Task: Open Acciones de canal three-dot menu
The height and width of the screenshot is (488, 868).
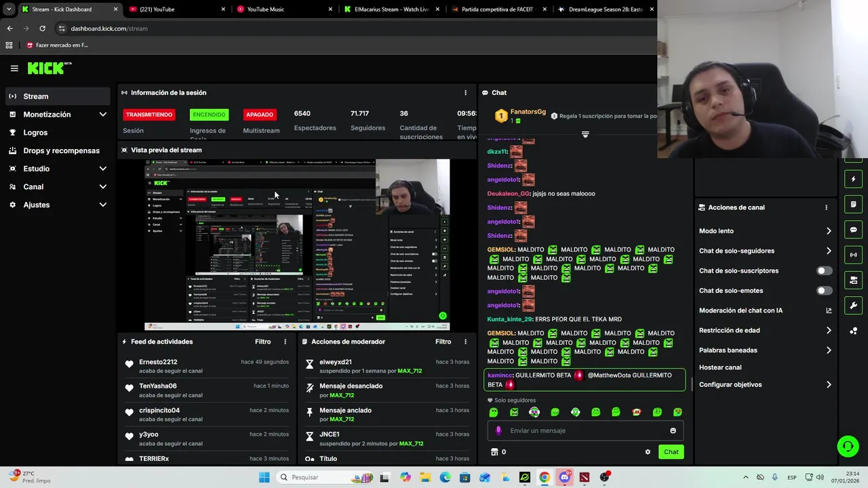Action: 826,207
